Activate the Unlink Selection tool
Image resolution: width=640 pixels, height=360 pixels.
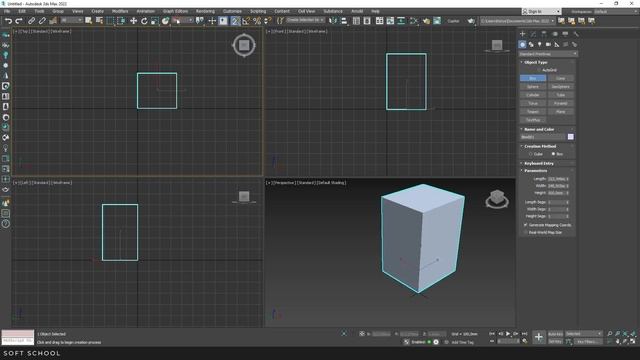coord(42,21)
